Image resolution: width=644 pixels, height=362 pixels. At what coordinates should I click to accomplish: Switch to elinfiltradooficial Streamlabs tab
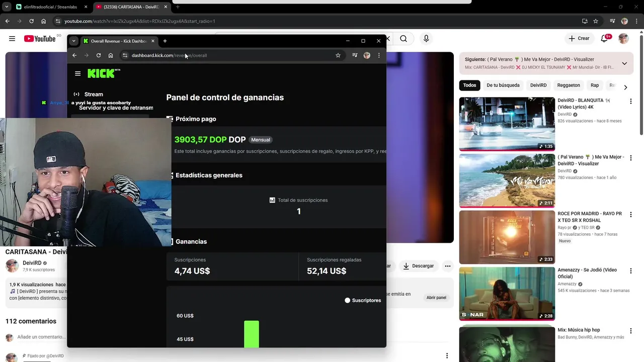click(50, 7)
